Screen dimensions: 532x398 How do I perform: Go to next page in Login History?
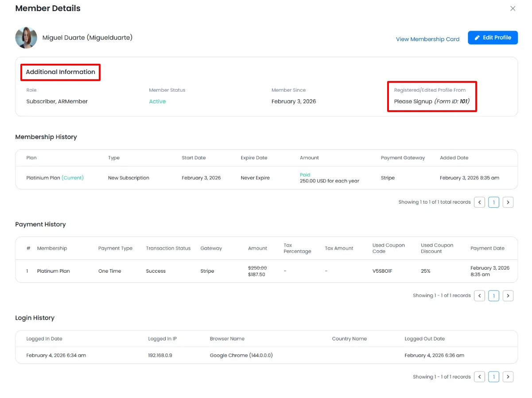tap(508, 377)
